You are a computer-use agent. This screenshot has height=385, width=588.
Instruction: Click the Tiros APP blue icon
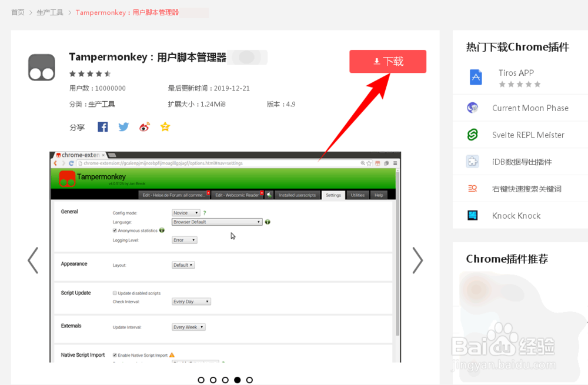[x=476, y=77]
